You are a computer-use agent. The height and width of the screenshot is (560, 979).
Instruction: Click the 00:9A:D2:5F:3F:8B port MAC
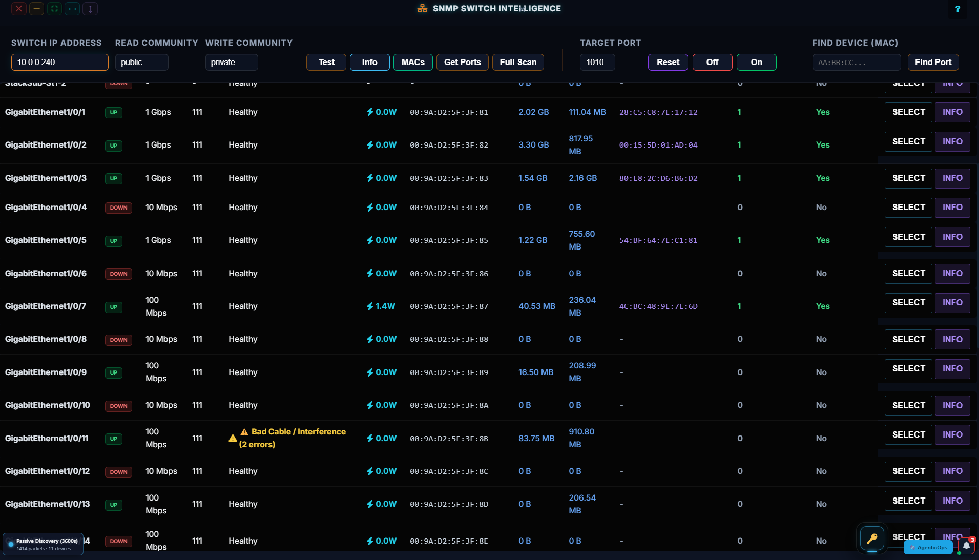[449, 439]
